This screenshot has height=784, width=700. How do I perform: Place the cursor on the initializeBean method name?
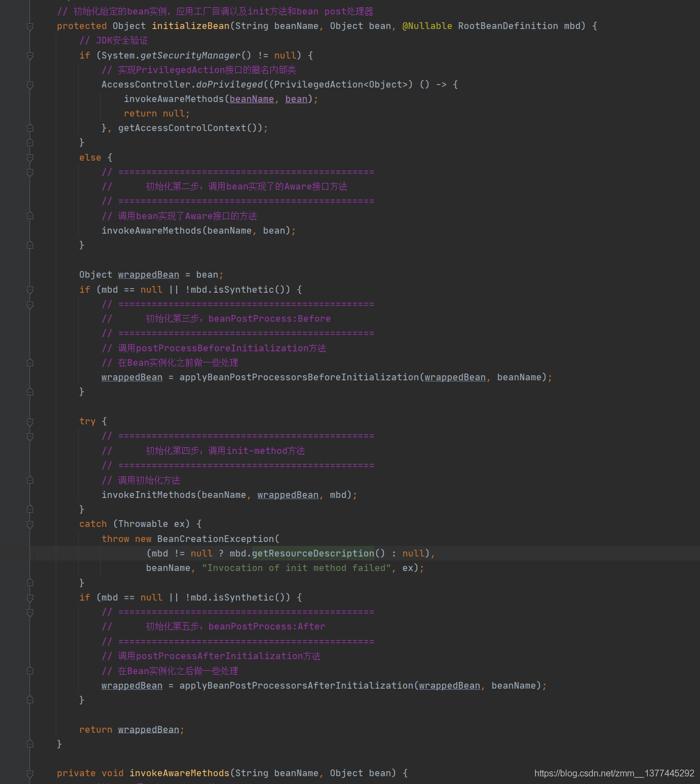(191, 26)
